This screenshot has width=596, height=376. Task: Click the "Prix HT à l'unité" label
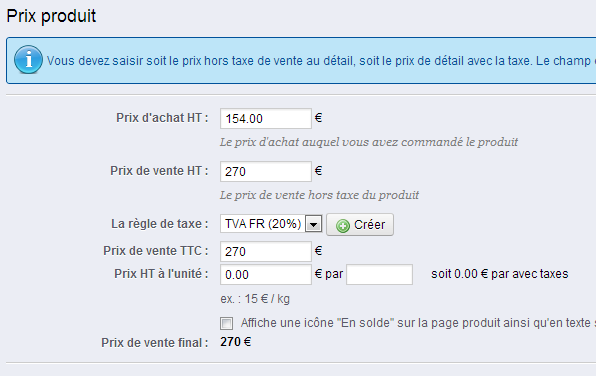point(161,274)
